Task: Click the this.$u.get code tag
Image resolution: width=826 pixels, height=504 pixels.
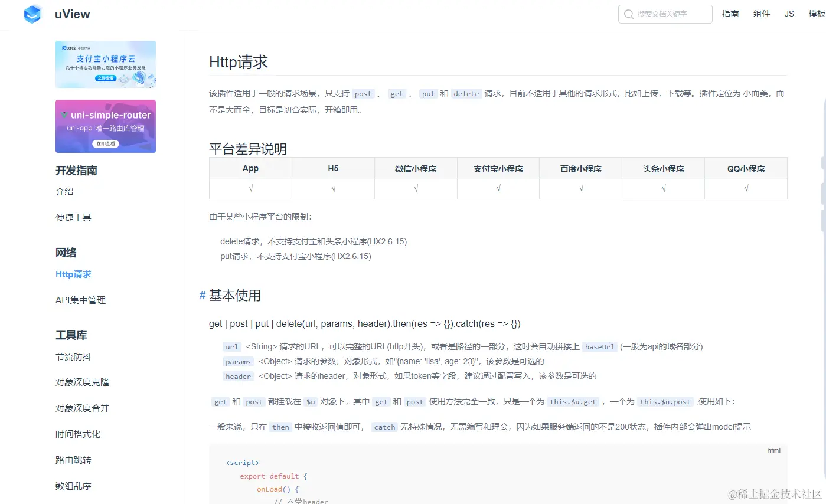Action: 573,402
